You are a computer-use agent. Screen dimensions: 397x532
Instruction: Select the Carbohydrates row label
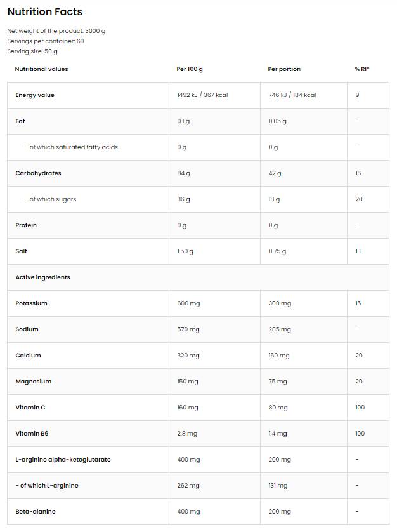tap(38, 173)
